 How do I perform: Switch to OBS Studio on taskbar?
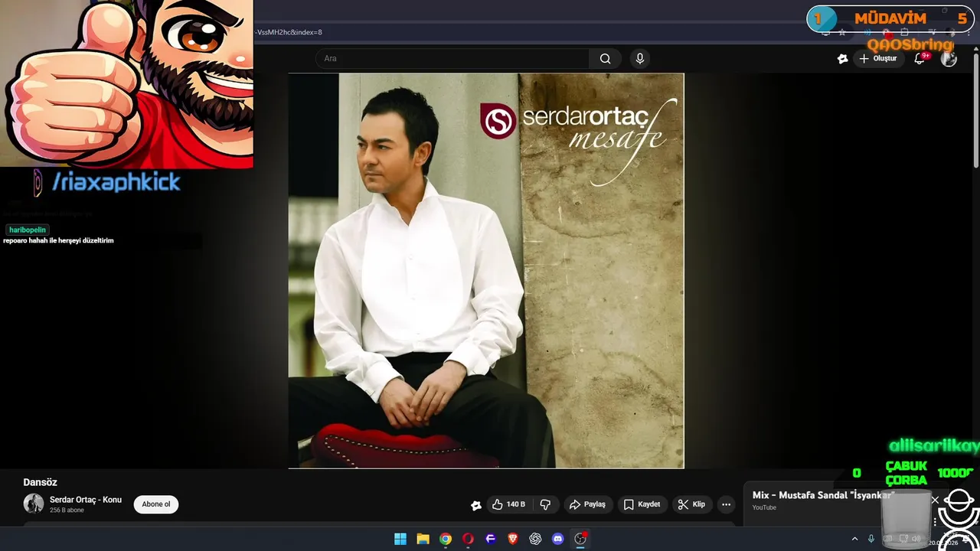point(580,539)
